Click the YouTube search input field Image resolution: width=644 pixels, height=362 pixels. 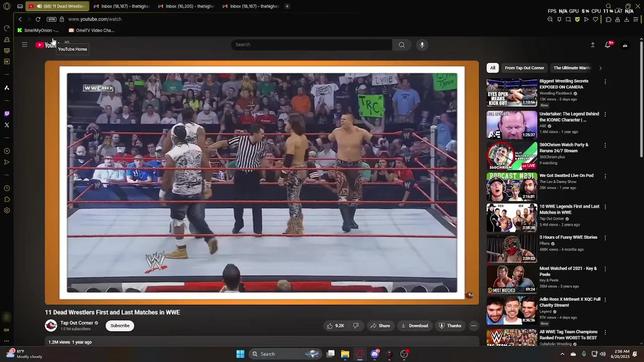[311, 45]
